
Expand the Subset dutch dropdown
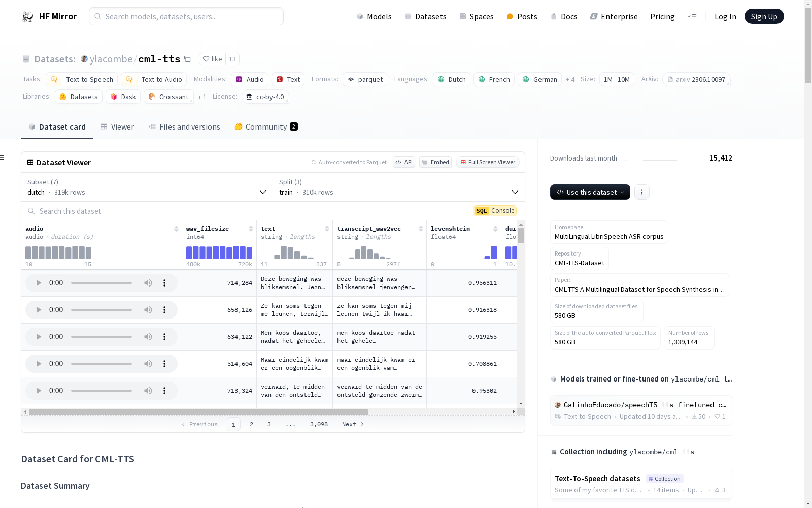(x=147, y=187)
